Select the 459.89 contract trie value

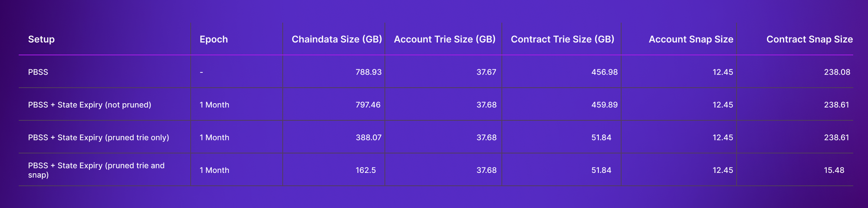click(x=604, y=105)
